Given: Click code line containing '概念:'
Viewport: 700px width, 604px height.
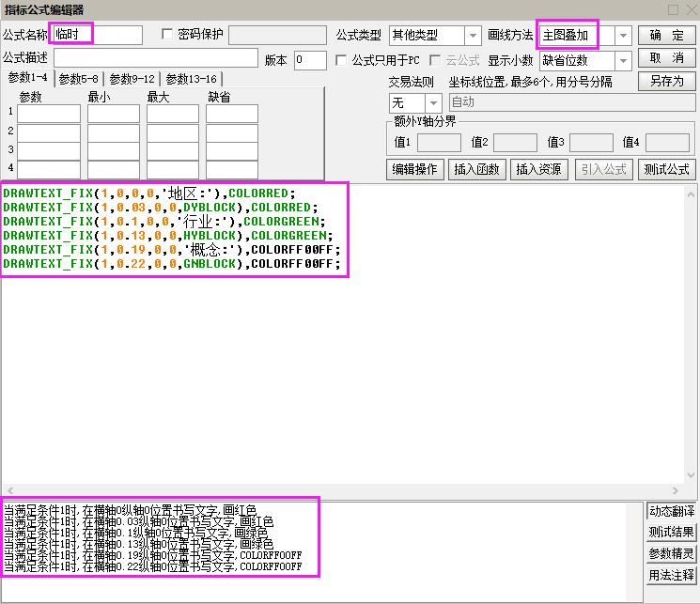Looking at the screenshot, I should [171, 250].
